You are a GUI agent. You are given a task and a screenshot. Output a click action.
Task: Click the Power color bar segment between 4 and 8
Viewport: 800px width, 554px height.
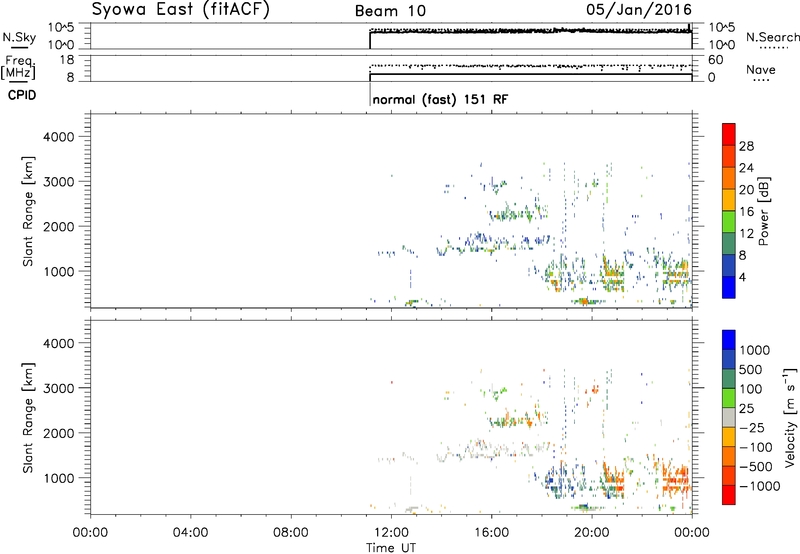click(729, 265)
